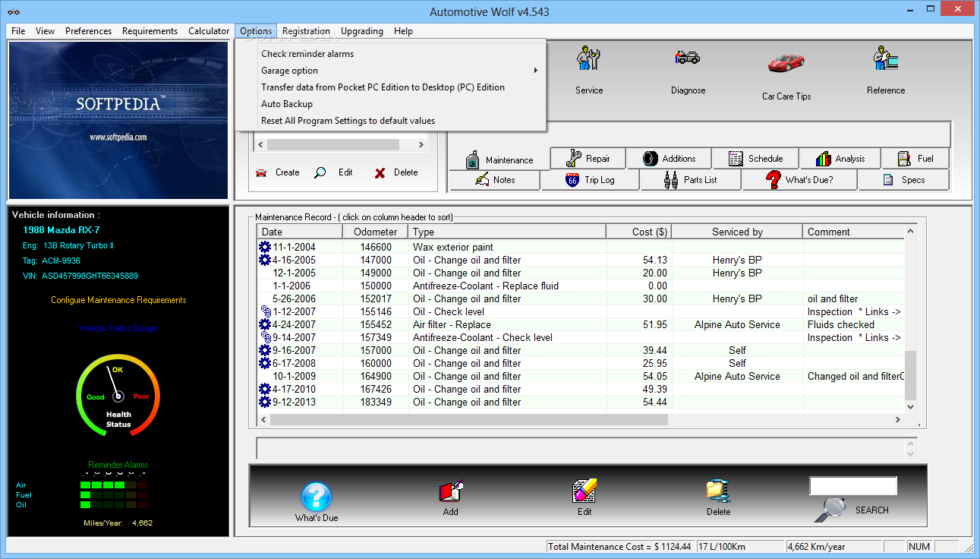Switch to the Analysis tab
This screenshot has width=980, height=559.
click(840, 158)
